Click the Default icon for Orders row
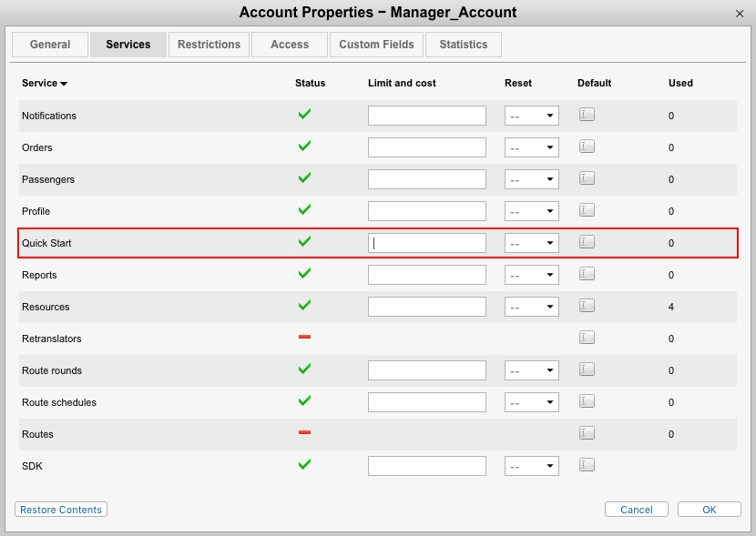This screenshot has height=536, width=756. pyautogui.click(x=587, y=147)
